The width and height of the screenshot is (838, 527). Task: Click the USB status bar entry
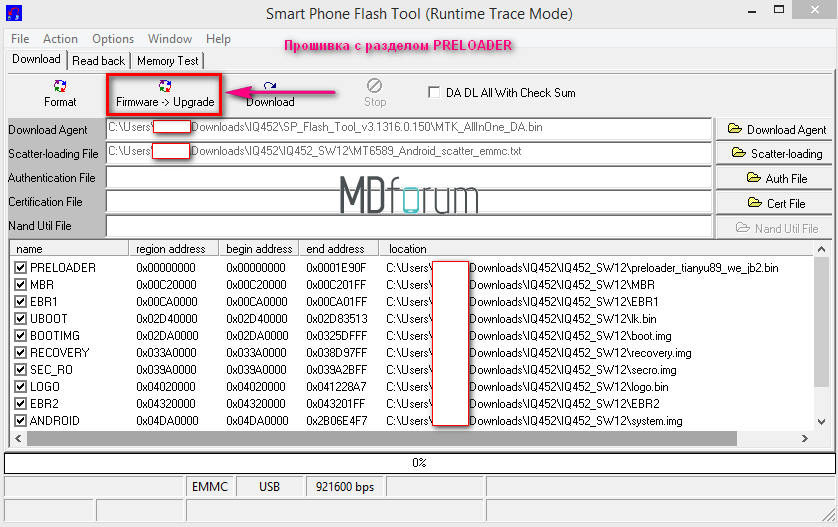click(x=269, y=486)
